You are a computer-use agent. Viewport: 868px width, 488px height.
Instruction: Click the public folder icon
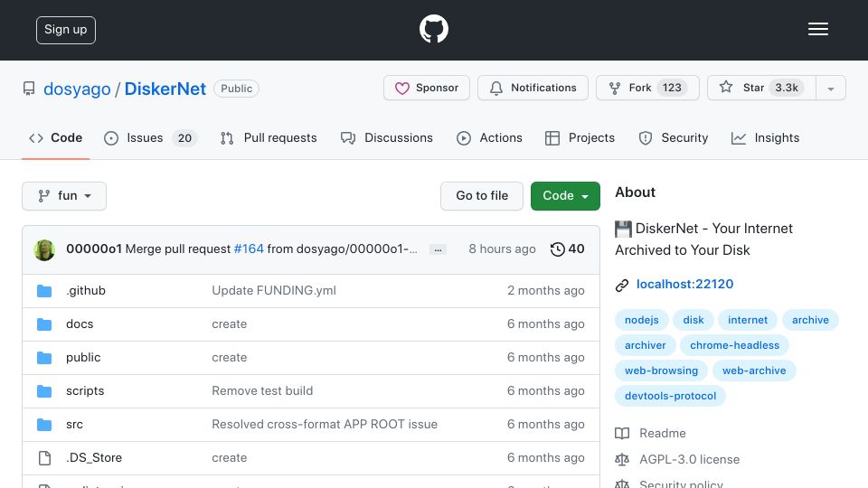tap(44, 358)
